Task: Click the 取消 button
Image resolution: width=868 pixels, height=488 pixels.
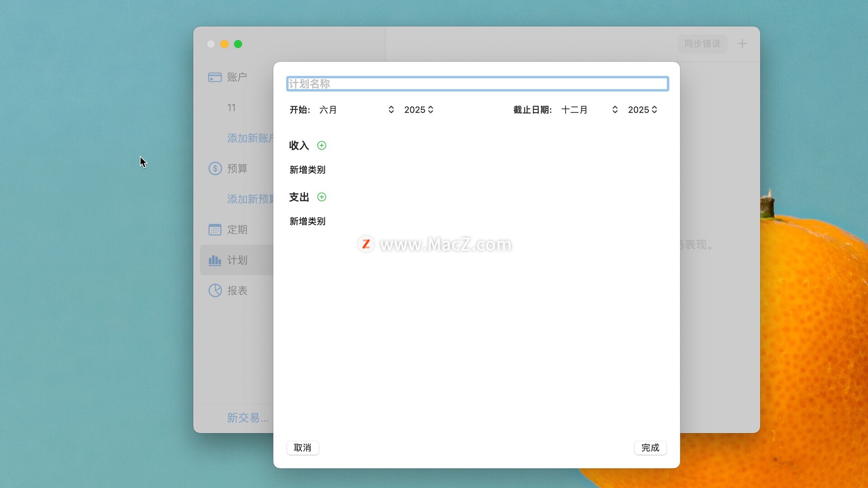Action: point(302,448)
